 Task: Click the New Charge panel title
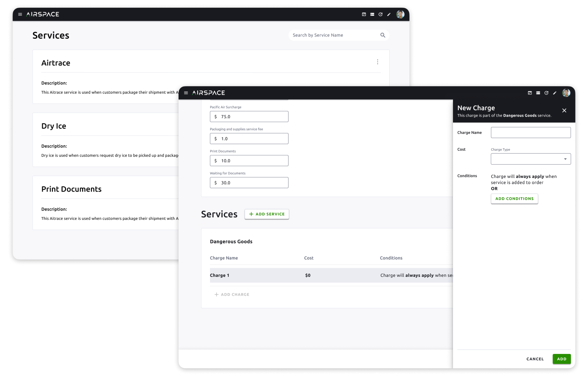click(x=476, y=108)
